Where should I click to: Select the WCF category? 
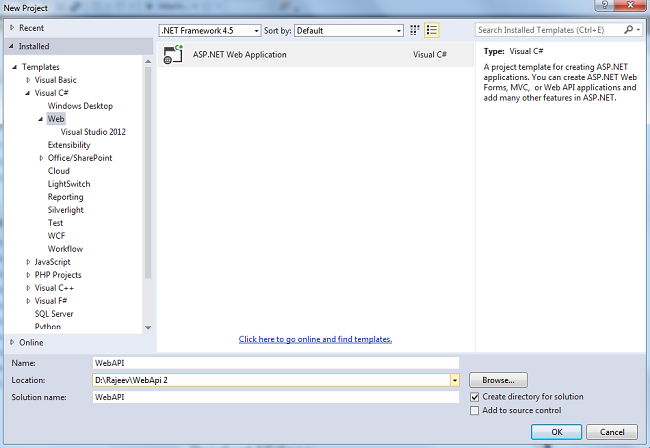coord(56,236)
